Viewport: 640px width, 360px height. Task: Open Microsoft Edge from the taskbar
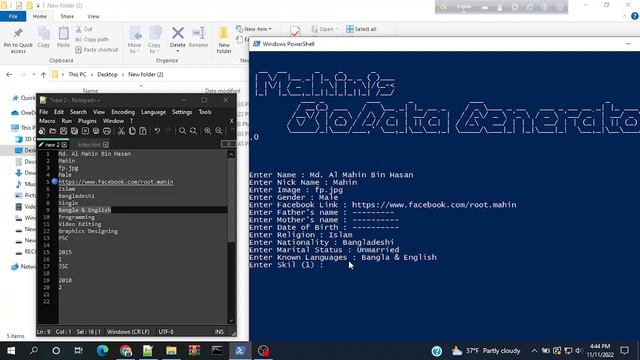[102, 351]
